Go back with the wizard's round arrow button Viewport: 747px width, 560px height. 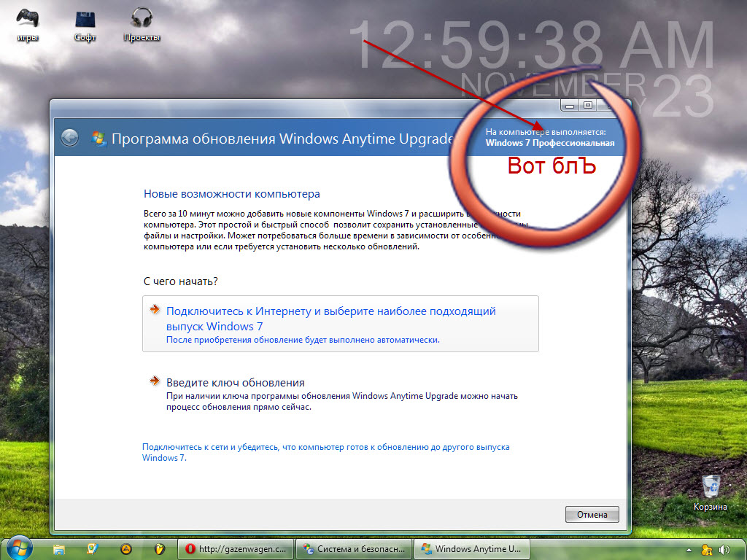69,138
